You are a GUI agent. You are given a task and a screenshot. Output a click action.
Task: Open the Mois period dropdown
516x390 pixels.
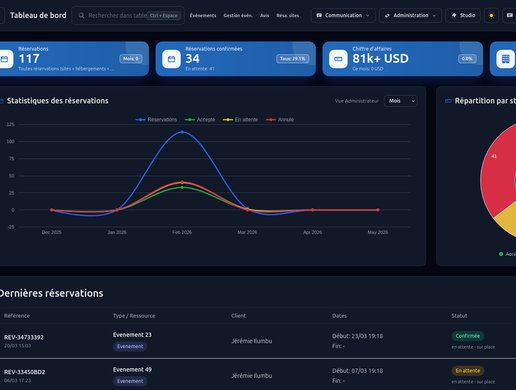point(401,101)
